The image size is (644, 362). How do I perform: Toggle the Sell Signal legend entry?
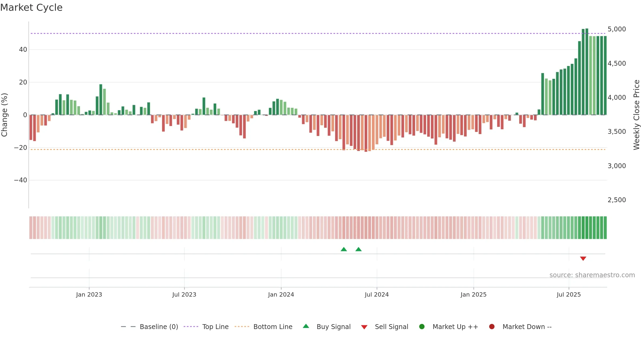point(385,327)
